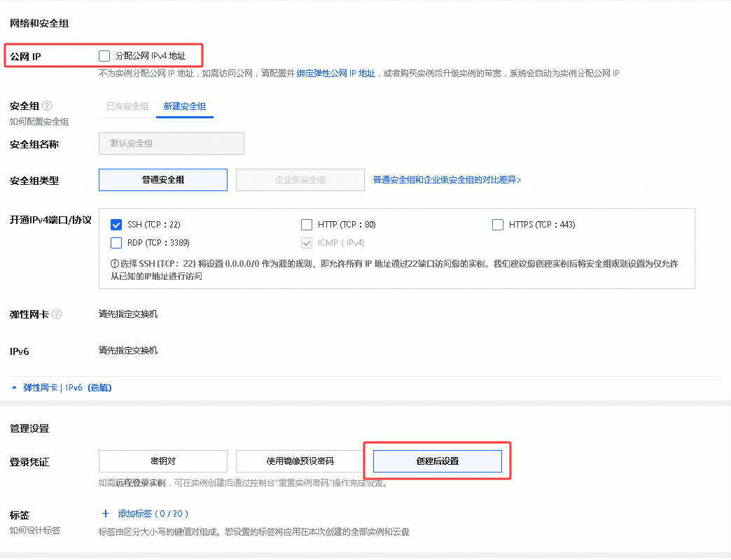The width and height of the screenshot is (731, 560).
Task: Select 密钥对 login credential
Action: coord(163,461)
